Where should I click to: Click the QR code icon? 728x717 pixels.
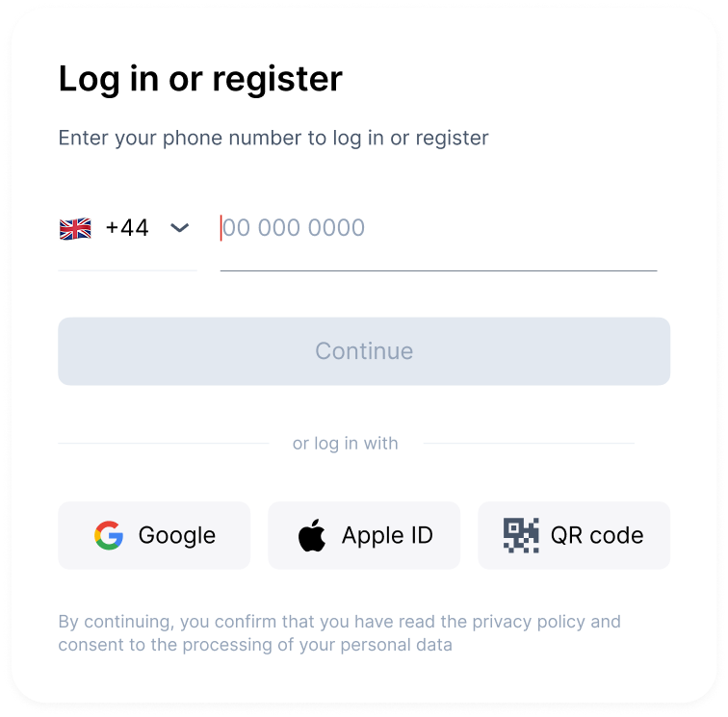[521, 535]
